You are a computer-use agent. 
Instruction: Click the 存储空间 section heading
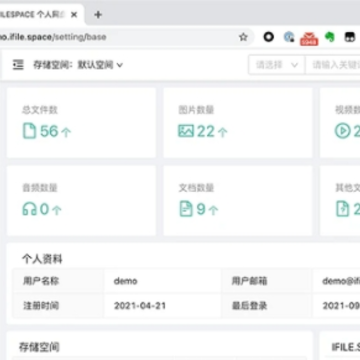[x=39, y=347]
